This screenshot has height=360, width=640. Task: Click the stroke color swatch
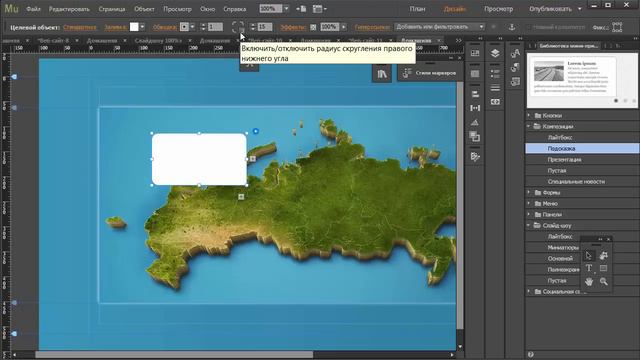(184, 27)
